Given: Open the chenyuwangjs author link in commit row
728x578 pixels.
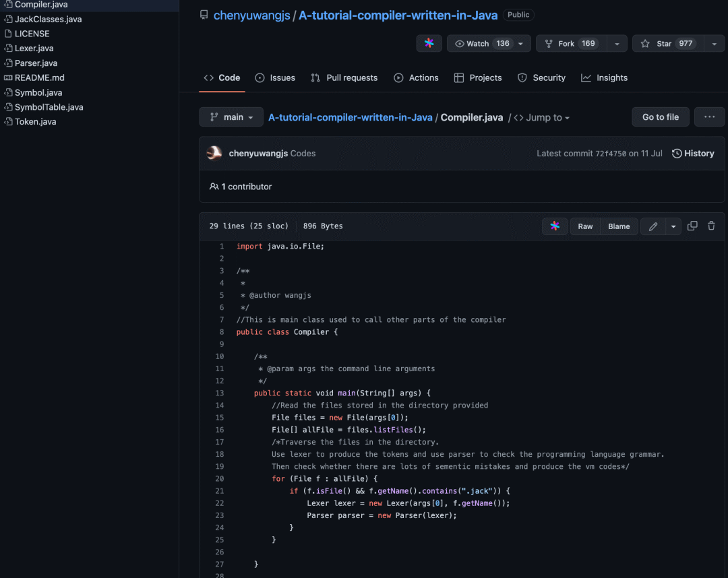Looking at the screenshot, I should pyautogui.click(x=258, y=154).
